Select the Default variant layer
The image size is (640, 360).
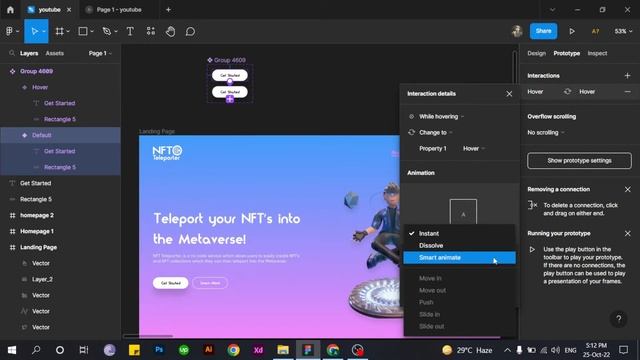pyautogui.click(x=60, y=135)
